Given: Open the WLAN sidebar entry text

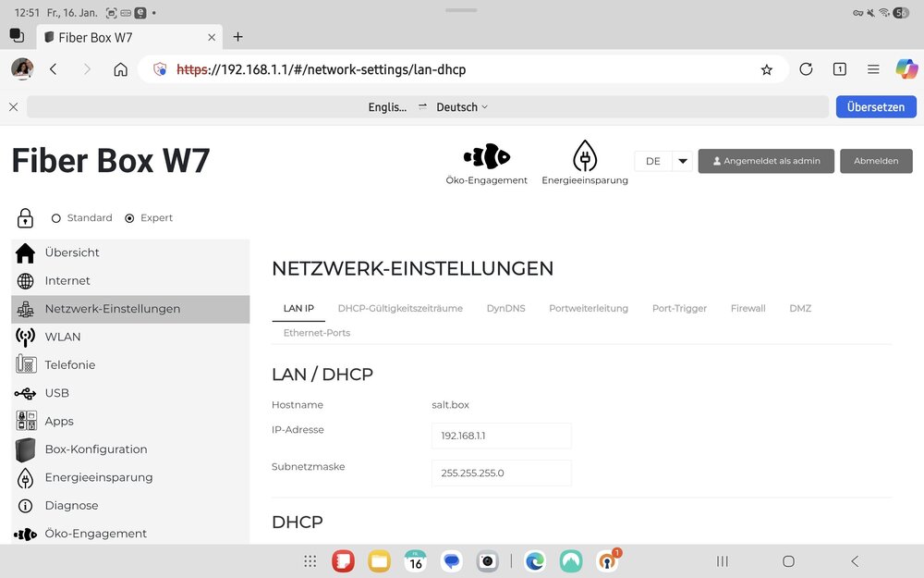Looking at the screenshot, I should pyautogui.click(x=63, y=337).
